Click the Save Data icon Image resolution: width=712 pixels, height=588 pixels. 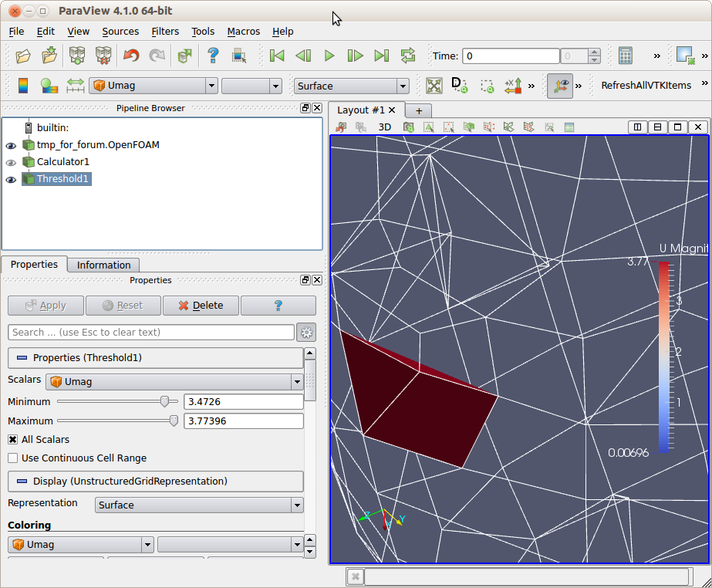tap(49, 56)
